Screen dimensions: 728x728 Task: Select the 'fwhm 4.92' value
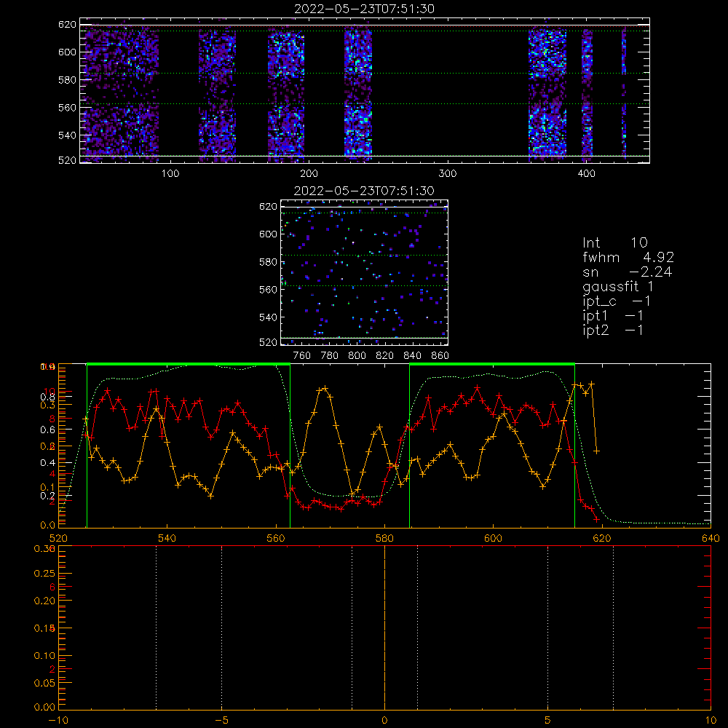click(x=628, y=257)
